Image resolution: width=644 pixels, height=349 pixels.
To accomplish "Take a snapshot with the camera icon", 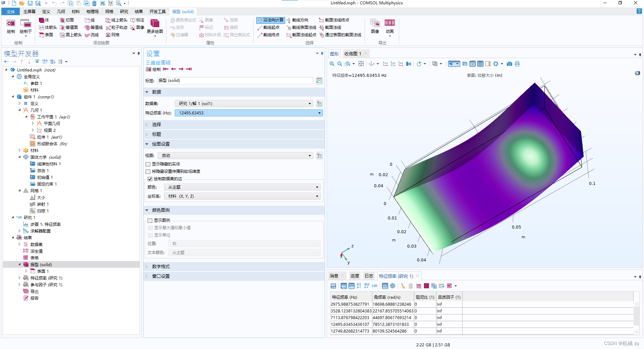I will click(509, 64).
